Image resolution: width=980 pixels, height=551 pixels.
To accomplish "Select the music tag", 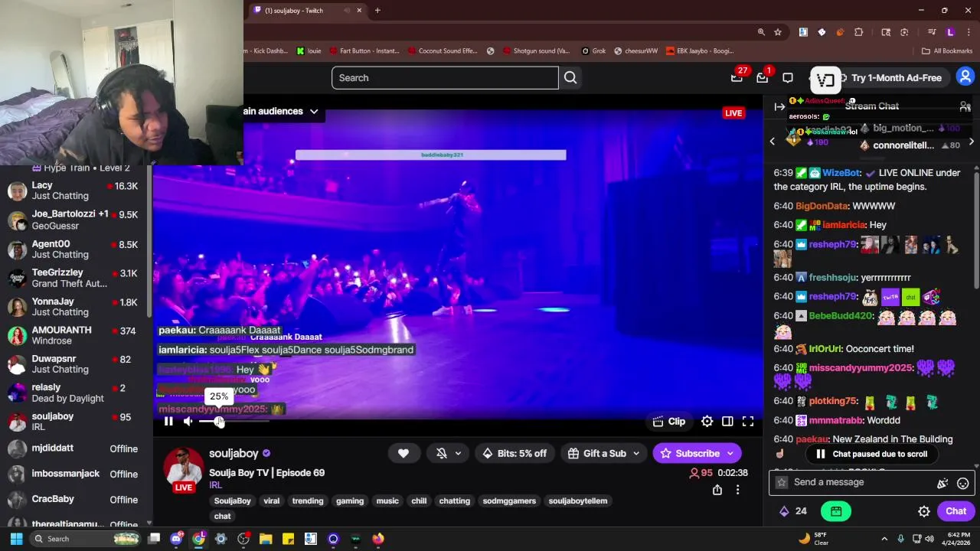I will (x=387, y=500).
